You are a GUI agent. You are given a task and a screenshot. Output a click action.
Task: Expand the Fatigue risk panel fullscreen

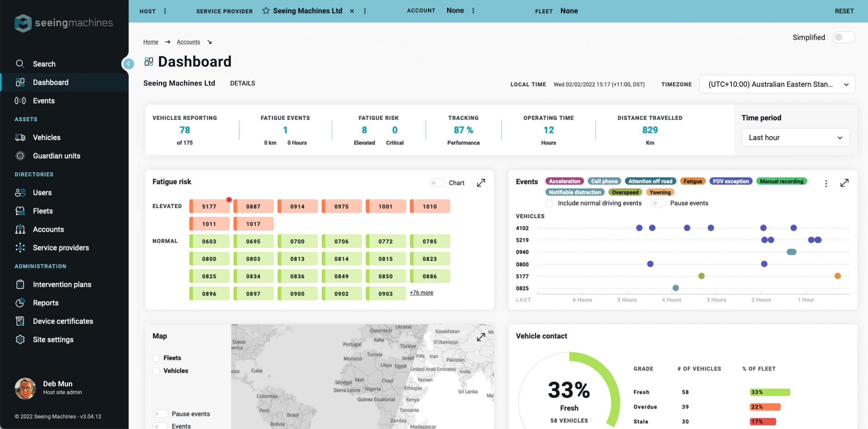[481, 183]
